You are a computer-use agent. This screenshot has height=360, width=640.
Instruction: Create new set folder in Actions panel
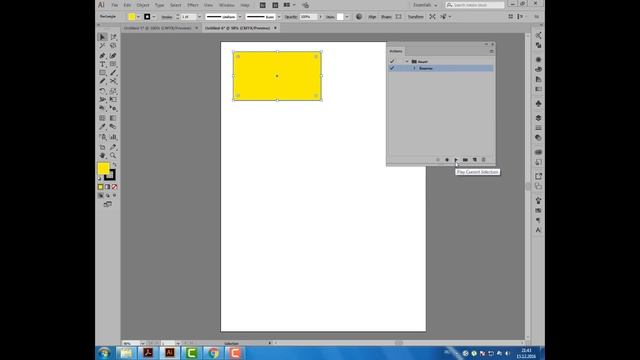[465, 160]
